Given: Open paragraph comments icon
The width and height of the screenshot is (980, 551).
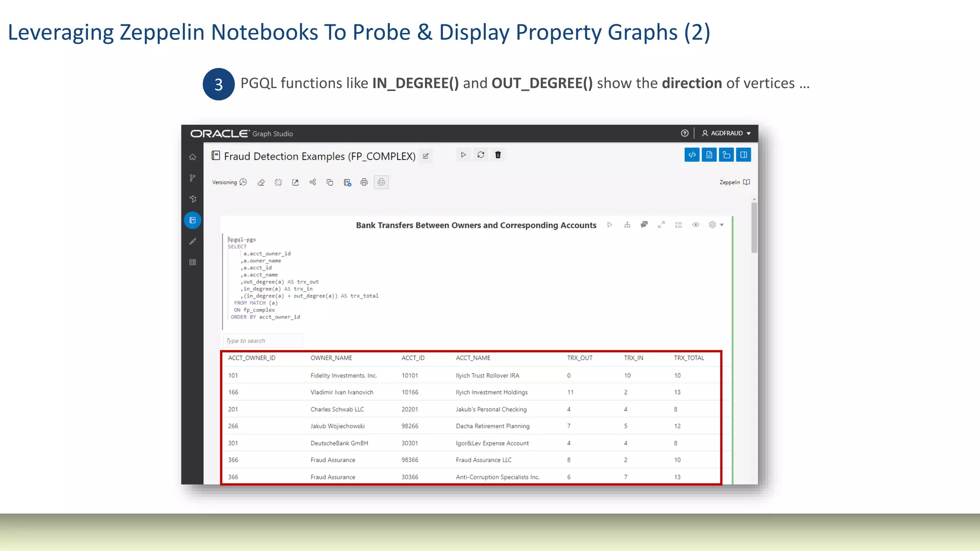Looking at the screenshot, I should tap(644, 225).
